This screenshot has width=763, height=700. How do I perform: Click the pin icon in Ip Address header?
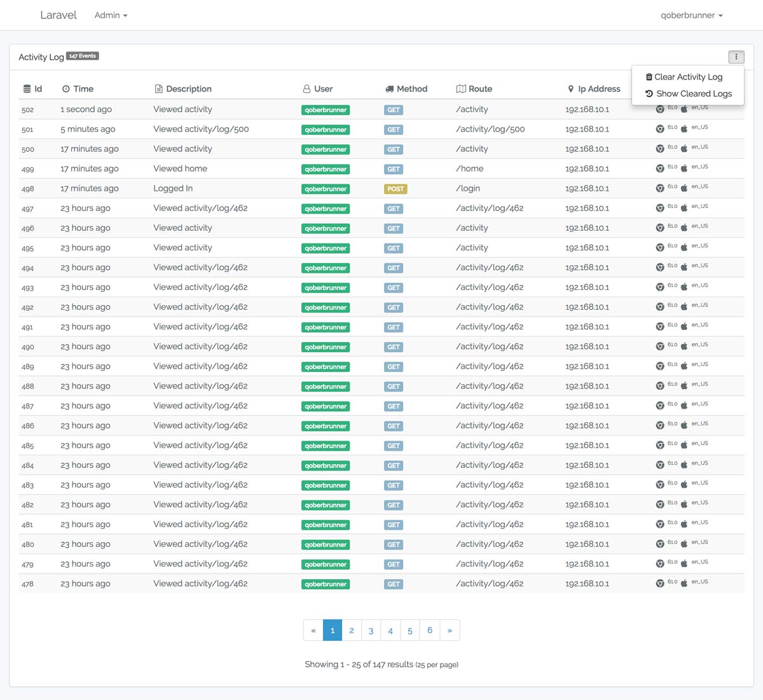click(571, 89)
